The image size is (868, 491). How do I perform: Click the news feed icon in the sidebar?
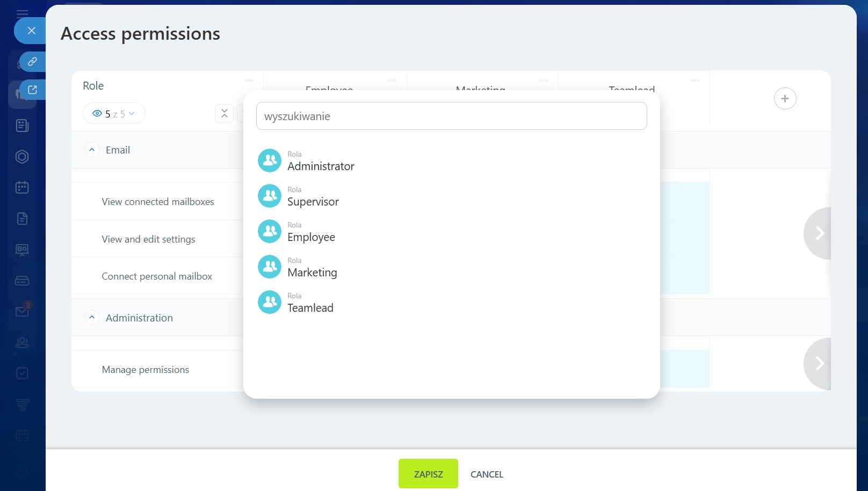pyautogui.click(x=22, y=126)
